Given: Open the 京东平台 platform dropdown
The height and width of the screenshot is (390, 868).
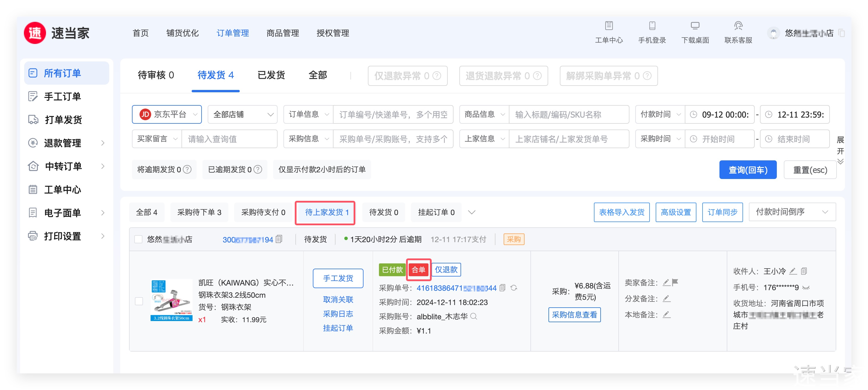Looking at the screenshot, I should point(167,114).
